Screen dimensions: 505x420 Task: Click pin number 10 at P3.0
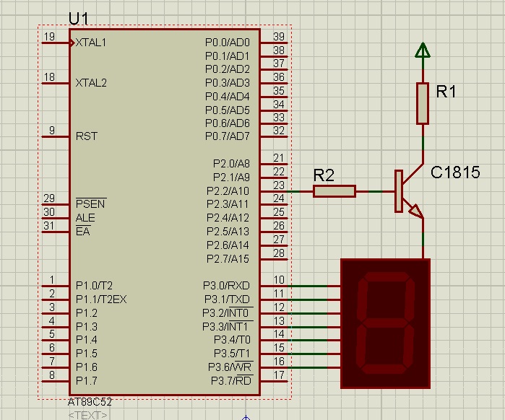click(x=279, y=280)
